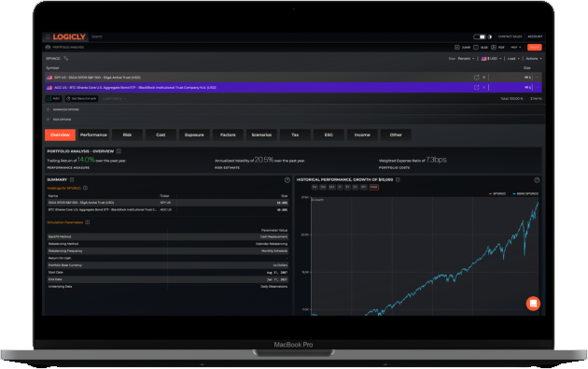
Task: Export via the PDF icon
Action: 494,48
